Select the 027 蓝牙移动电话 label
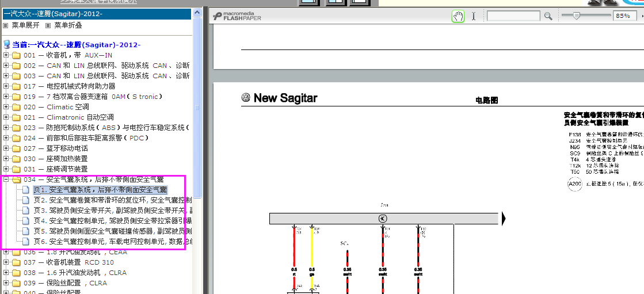 [56, 148]
